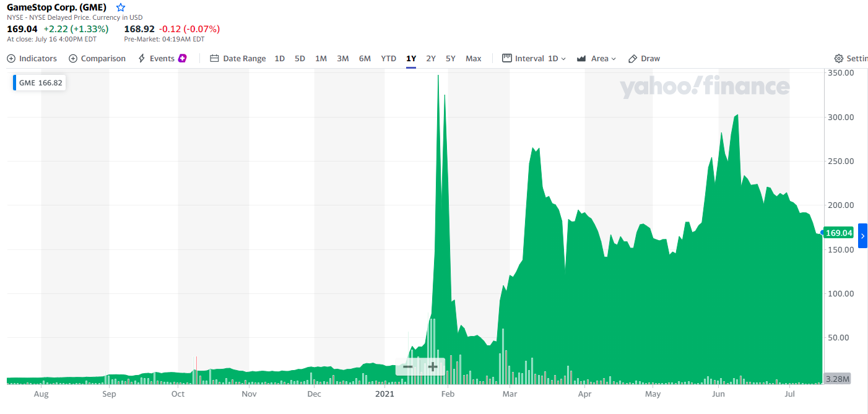Click the Indicators plus-circle icon
Viewport: 868px width, 414px height.
point(12,58)
